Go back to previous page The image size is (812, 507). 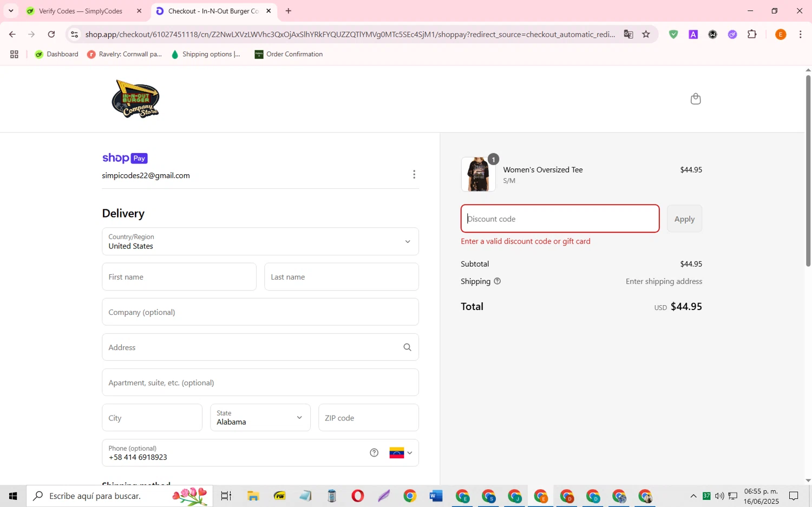pyautogui.click(x=12, y=34)
